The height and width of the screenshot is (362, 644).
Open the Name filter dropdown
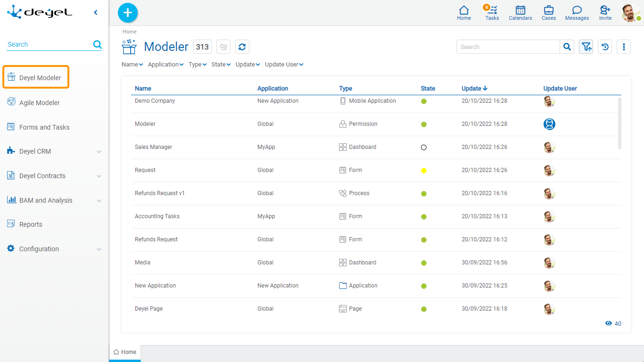point(132,65)
